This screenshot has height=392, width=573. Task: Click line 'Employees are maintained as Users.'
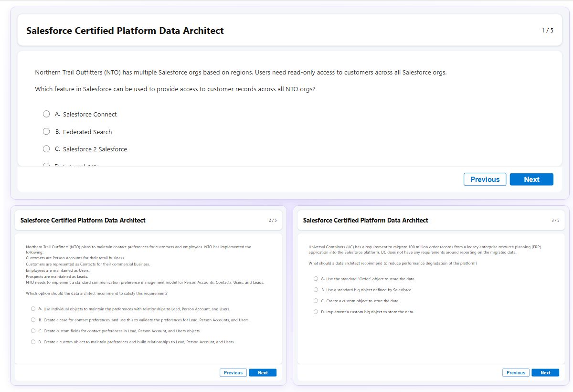(58, 270)
